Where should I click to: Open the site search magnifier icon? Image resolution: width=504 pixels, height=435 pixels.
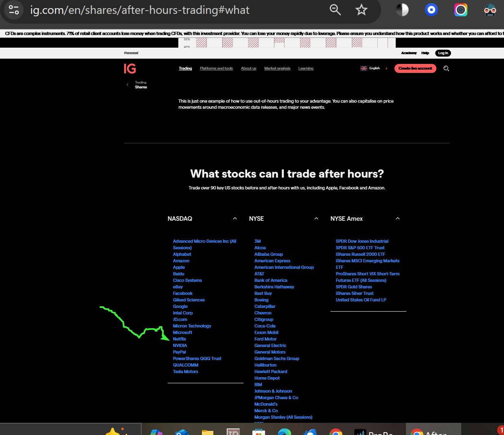pos(446,68)
